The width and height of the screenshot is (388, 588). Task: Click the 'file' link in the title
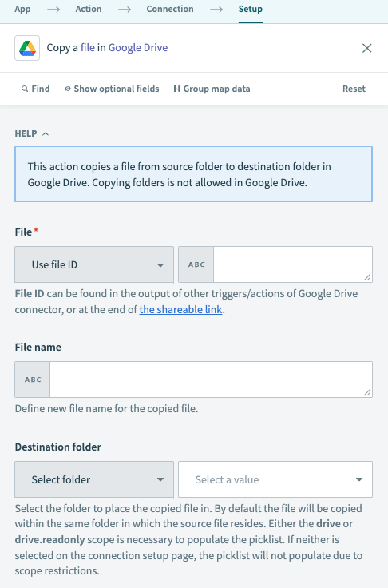[88, 48]
